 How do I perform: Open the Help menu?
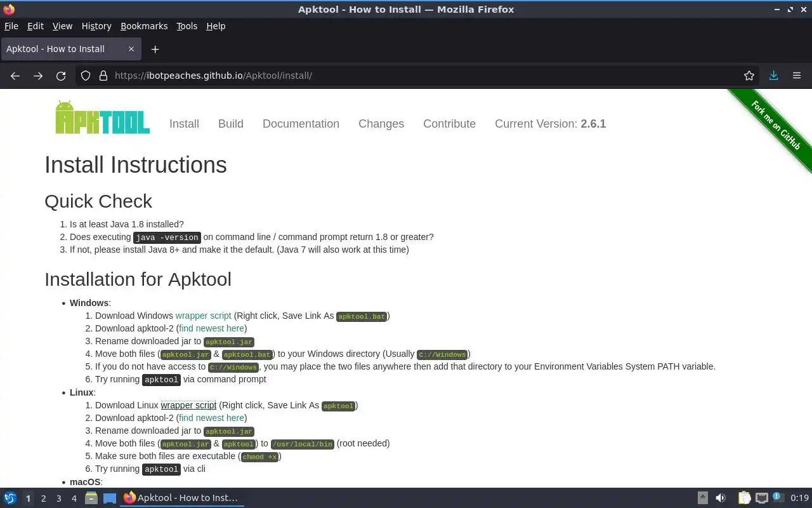216,26
